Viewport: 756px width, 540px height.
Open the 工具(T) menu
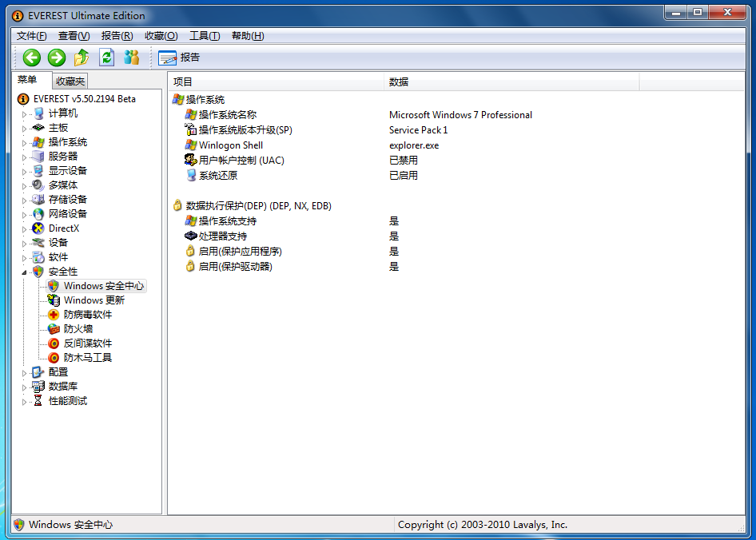[x=204, y=36]
